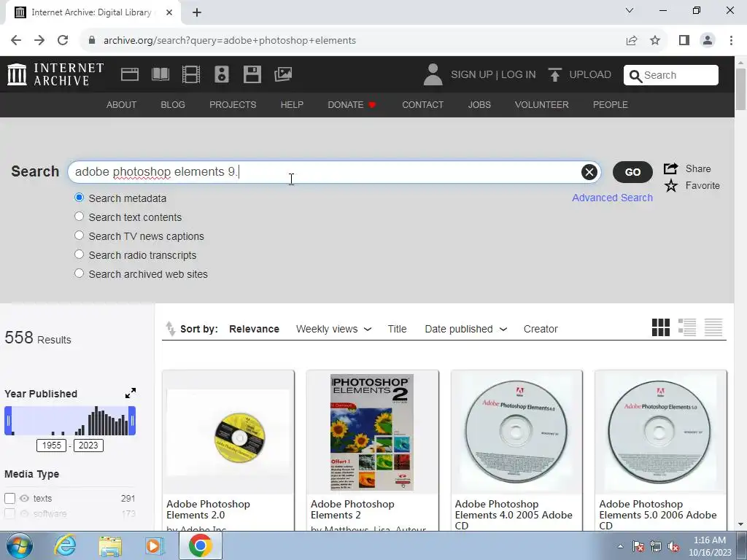Click the user avatar icon

[x=433, y=74]
